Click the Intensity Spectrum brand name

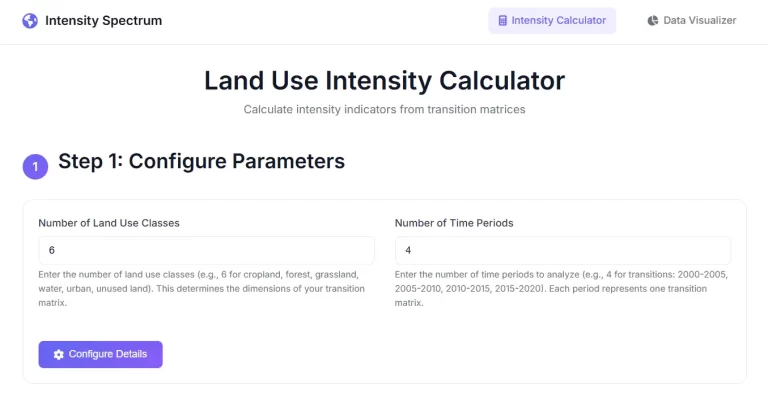coord(103,20)
